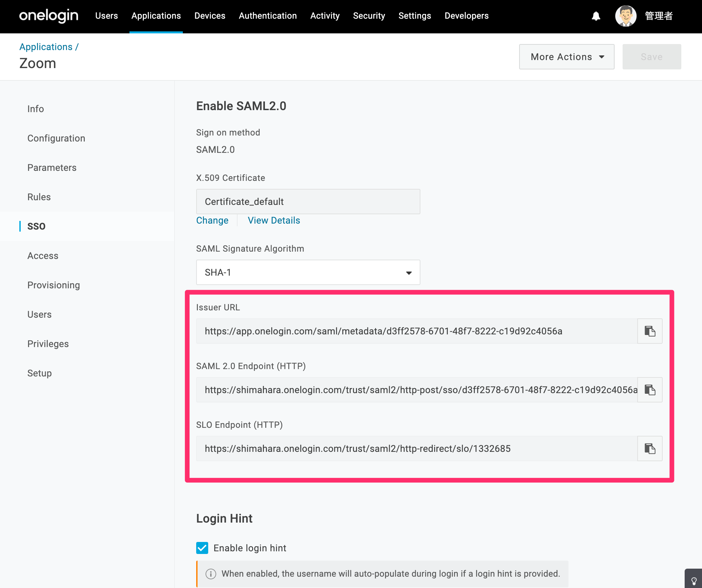Open the Security top menu
Viewport: 702px width, 588px height.
click(369, 16)
